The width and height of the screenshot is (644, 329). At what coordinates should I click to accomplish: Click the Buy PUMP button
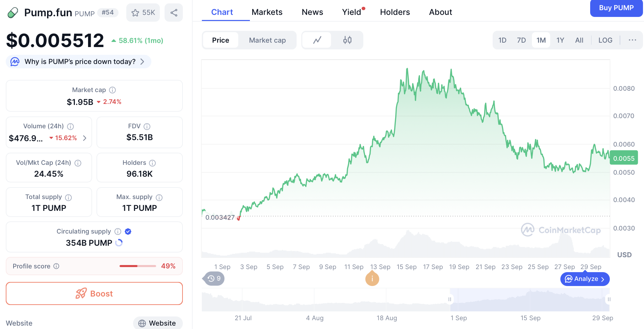(616, 8)
